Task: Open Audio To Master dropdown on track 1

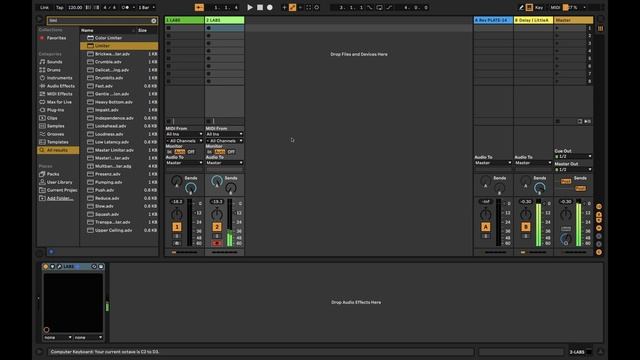Action: tap(184, 163)
